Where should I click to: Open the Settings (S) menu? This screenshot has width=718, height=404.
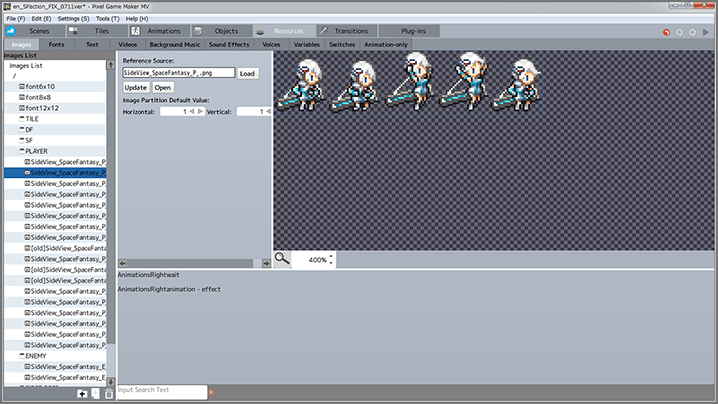pos(72,19)
